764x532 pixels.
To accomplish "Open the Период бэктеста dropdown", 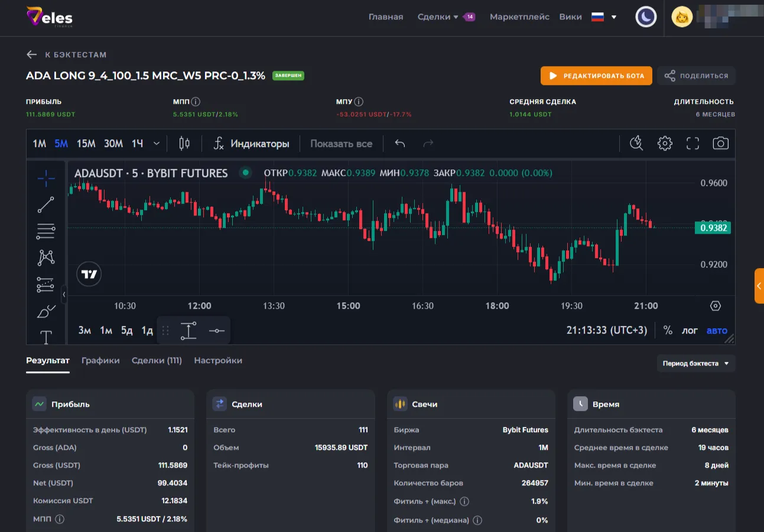I will 695,364.
